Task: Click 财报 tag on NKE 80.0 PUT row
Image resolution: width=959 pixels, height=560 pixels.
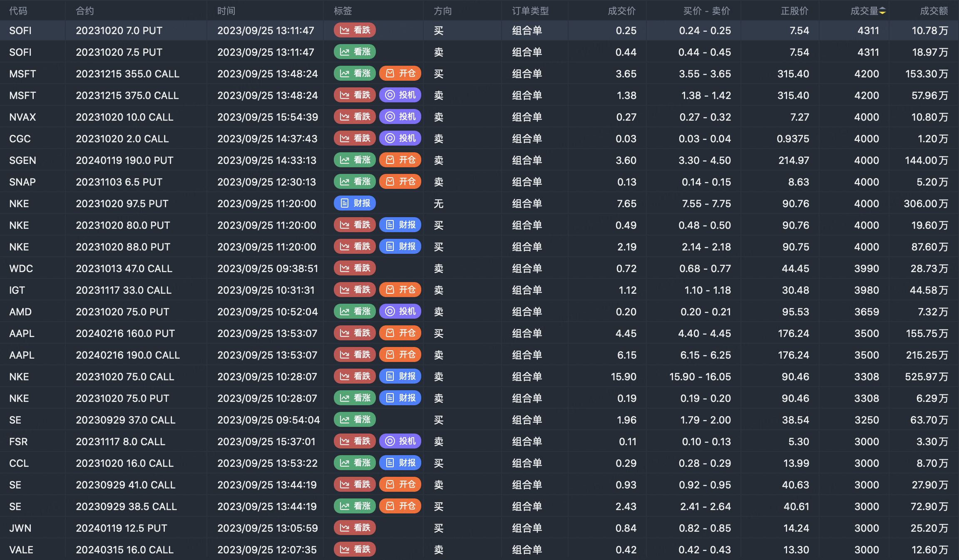Action: (x=400, y=225)
